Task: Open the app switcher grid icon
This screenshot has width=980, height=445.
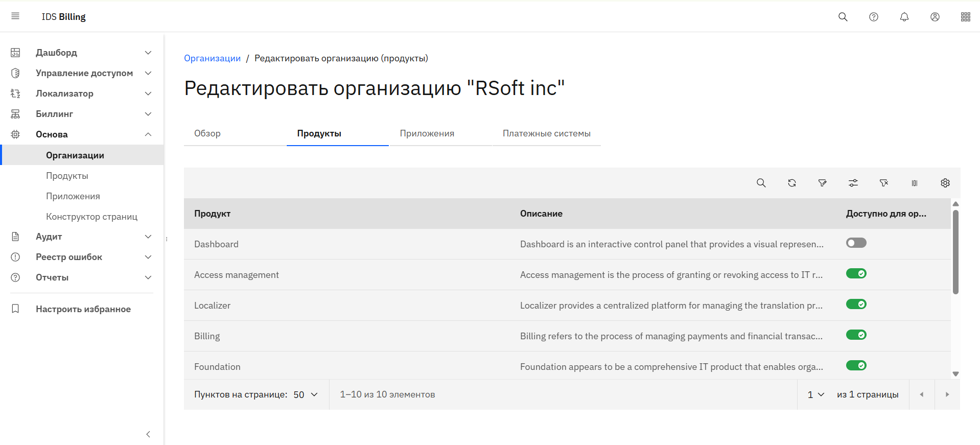Action: point(965,17)
